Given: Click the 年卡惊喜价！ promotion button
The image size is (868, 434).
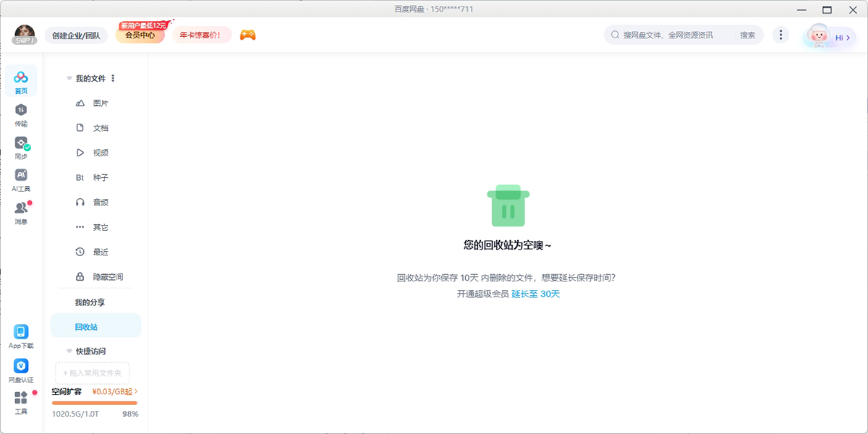Looking at the screenshot, I should pyautogui.click(x=201, y=35).
